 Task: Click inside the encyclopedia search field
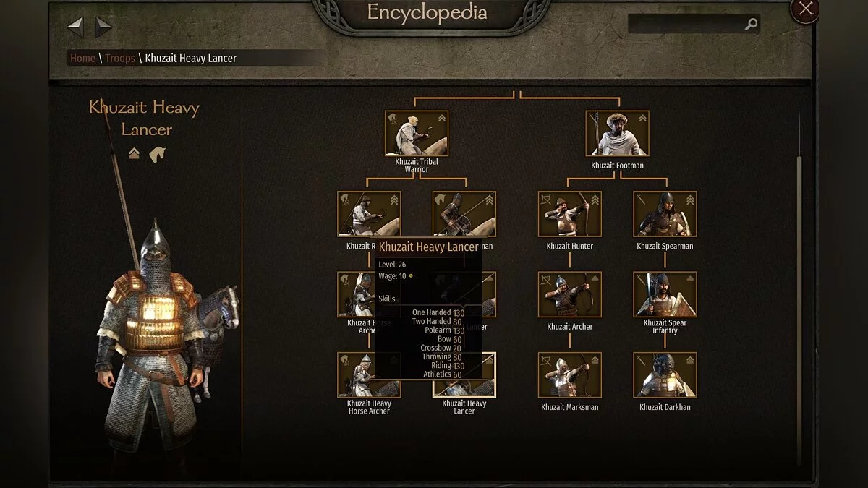[686, 25]
